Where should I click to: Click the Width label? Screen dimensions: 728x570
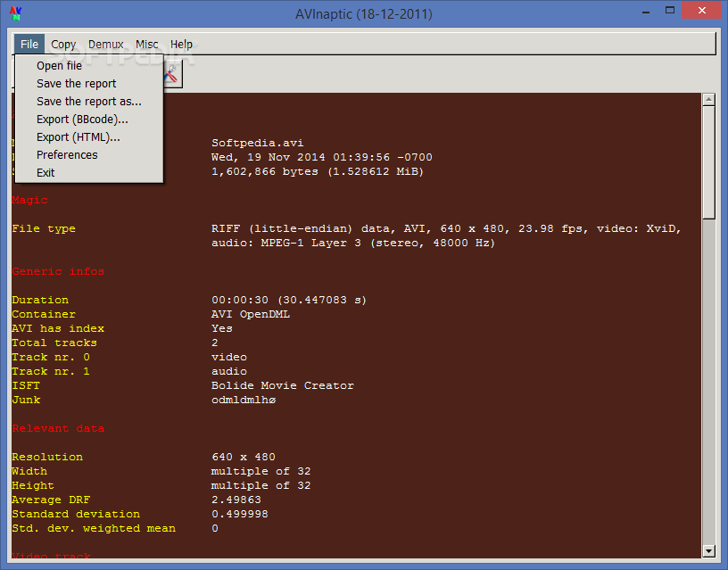(29, 472)
